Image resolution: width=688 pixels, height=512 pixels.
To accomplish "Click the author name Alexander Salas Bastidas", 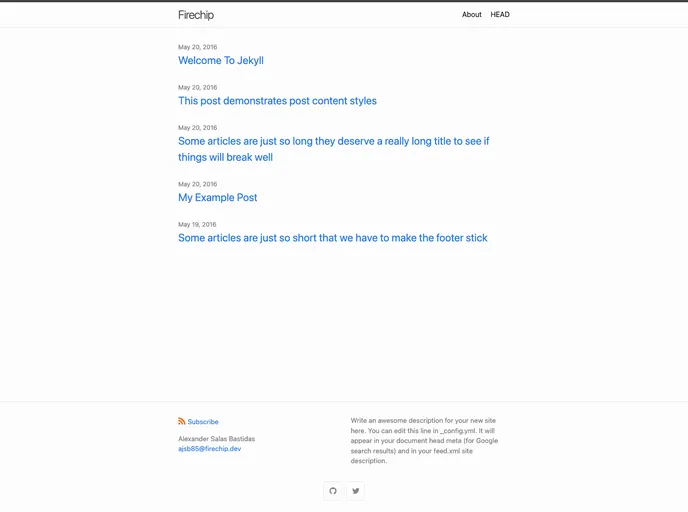I will (x=216, y=439).
